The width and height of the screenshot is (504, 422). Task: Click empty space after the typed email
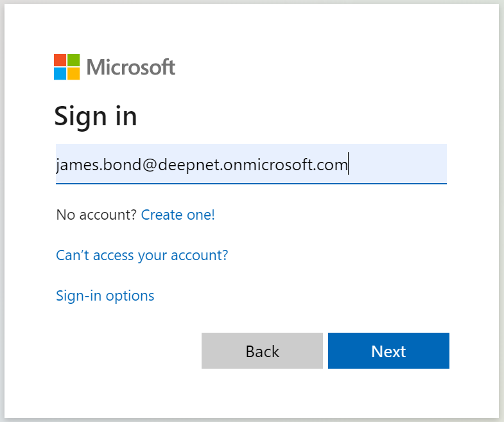point(397,164)
